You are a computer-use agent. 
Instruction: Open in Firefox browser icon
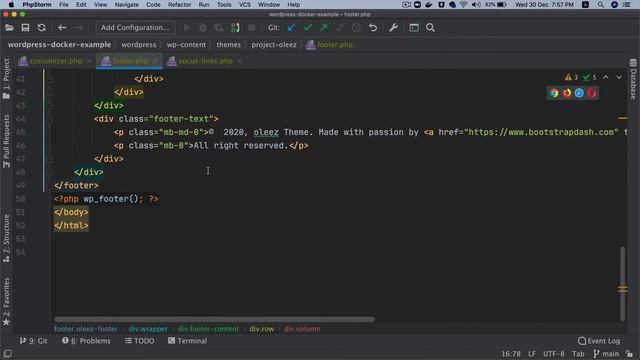coord(567,93)
